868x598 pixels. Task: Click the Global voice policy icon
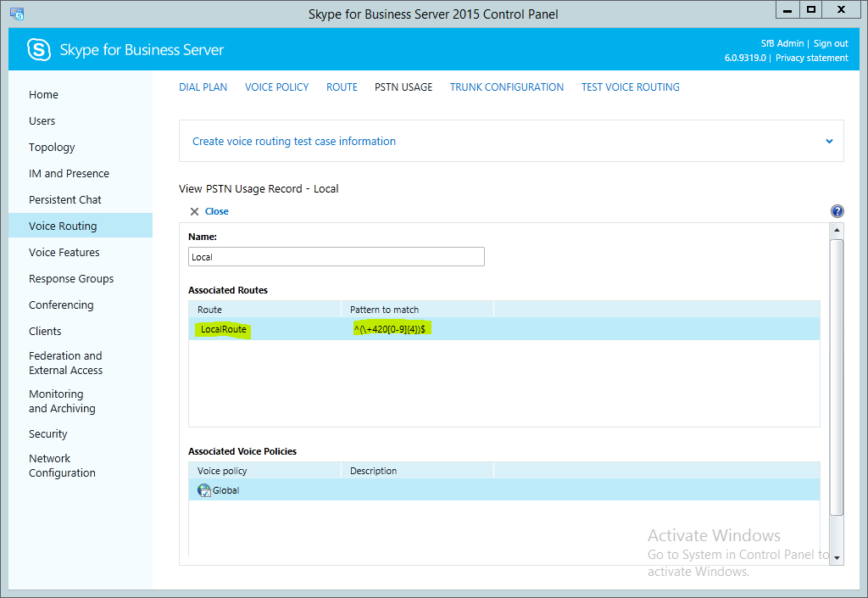(x=203, y=490)
